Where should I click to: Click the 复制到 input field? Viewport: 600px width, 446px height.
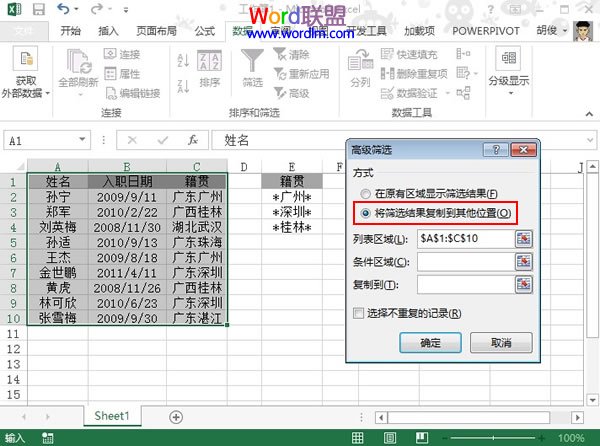(x=466, y=285)
